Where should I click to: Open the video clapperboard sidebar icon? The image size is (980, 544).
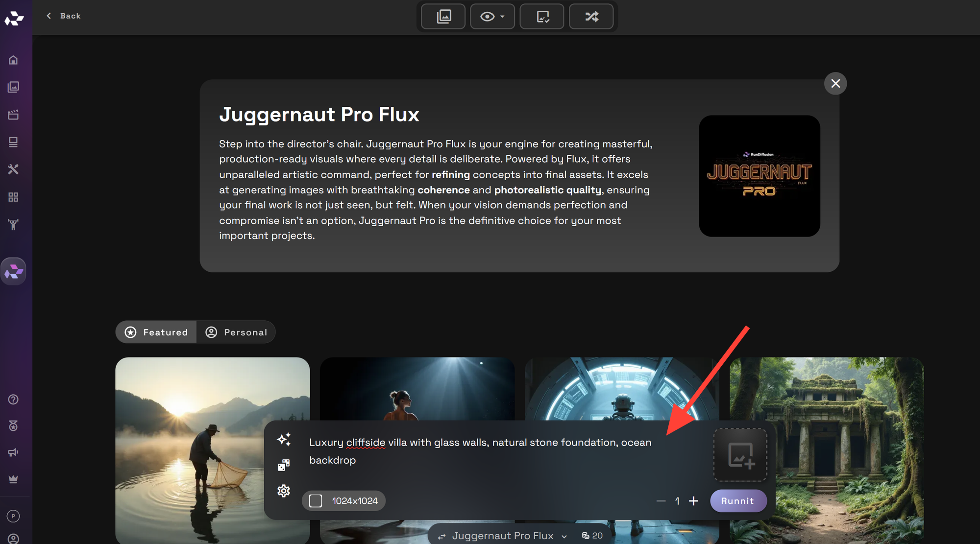(13, 115)
